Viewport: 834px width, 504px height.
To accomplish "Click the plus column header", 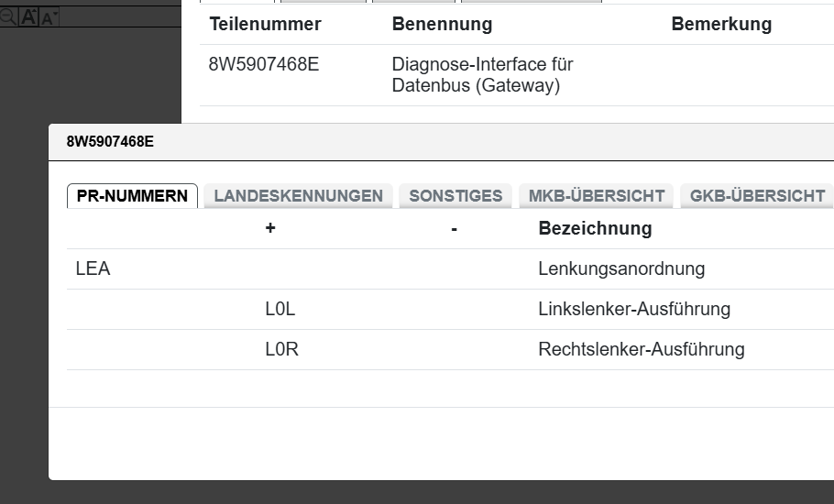I will 270,228.
